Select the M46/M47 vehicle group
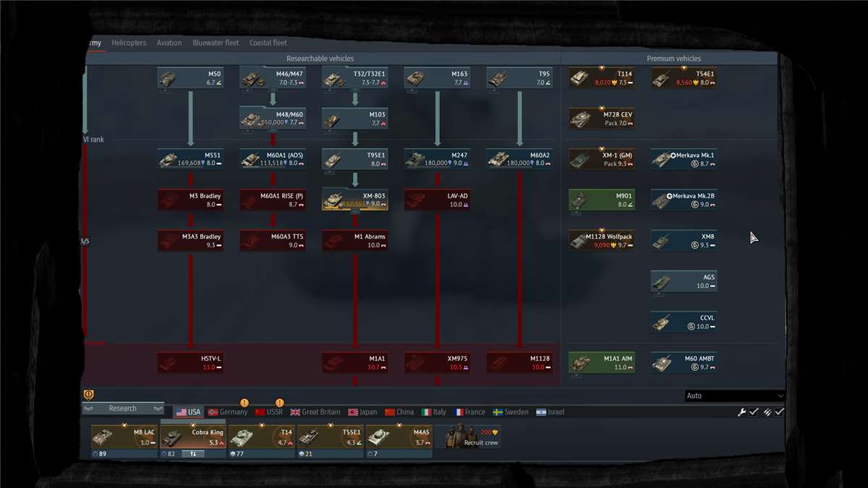Viewport: 868px width, 488px height. coord(273,78)
